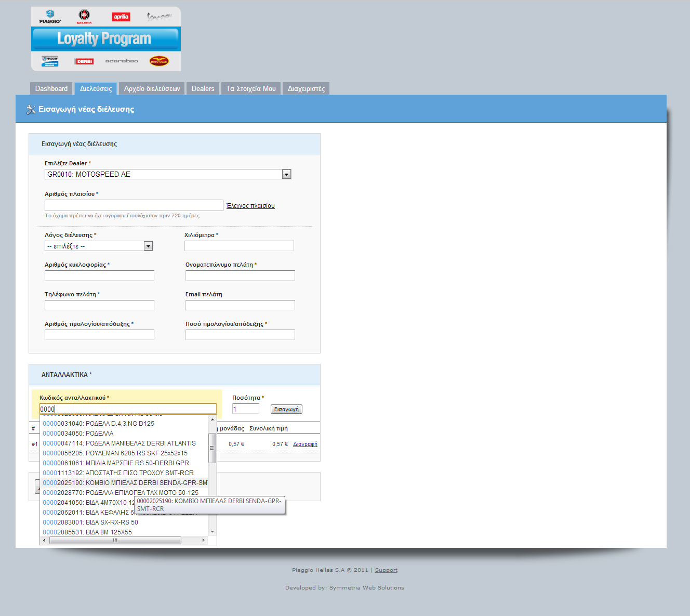Click the Έλεγχος πλαισίου link
This screenshot has height=616, width=690.
pyautogui.click(x=250, y=205)
